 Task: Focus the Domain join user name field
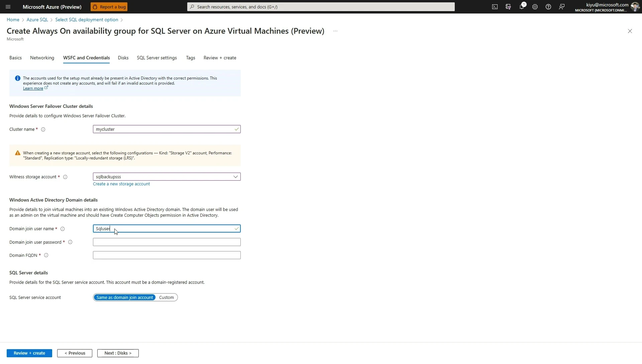(x=167, y=229)
